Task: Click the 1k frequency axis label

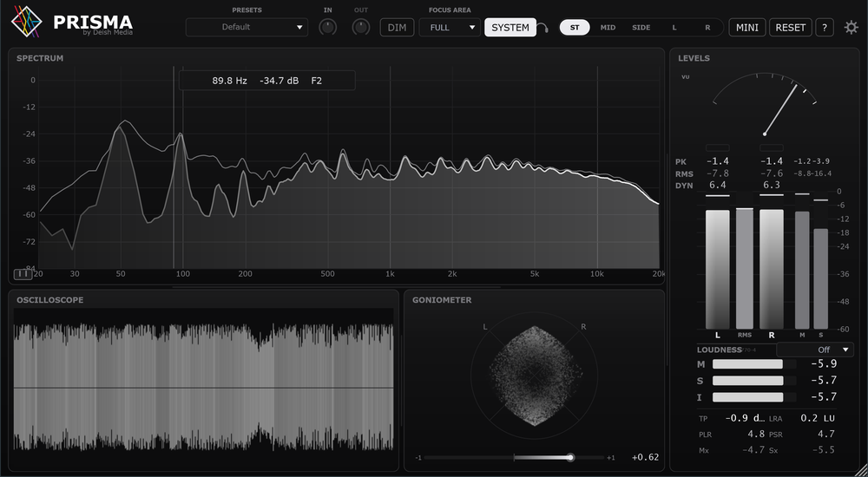Action: coord(390,274)
